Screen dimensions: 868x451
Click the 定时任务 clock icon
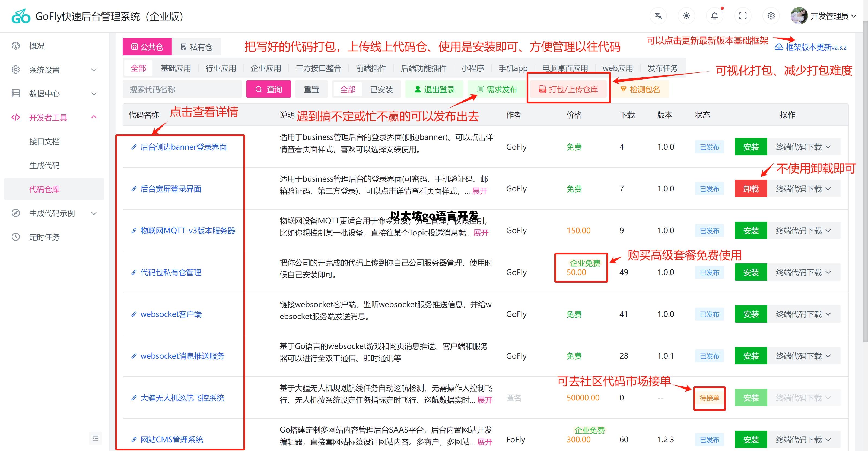tap(15, 237)
